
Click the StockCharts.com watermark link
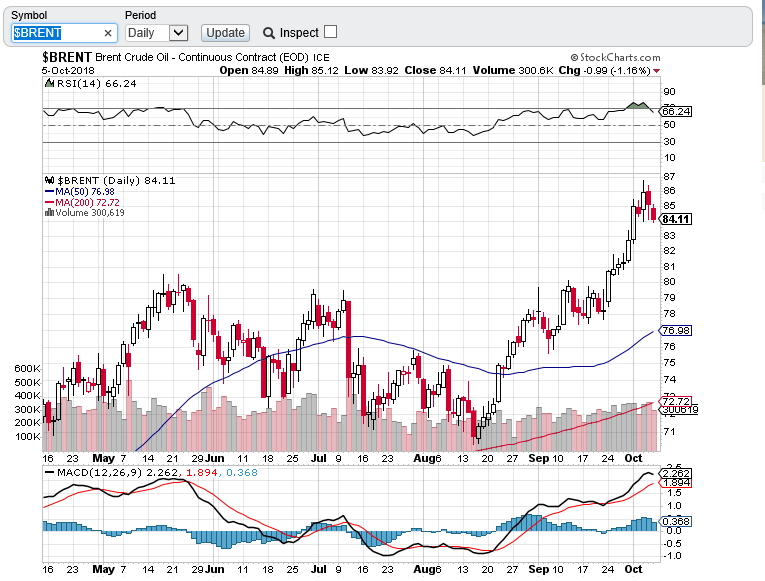[615, 58]
